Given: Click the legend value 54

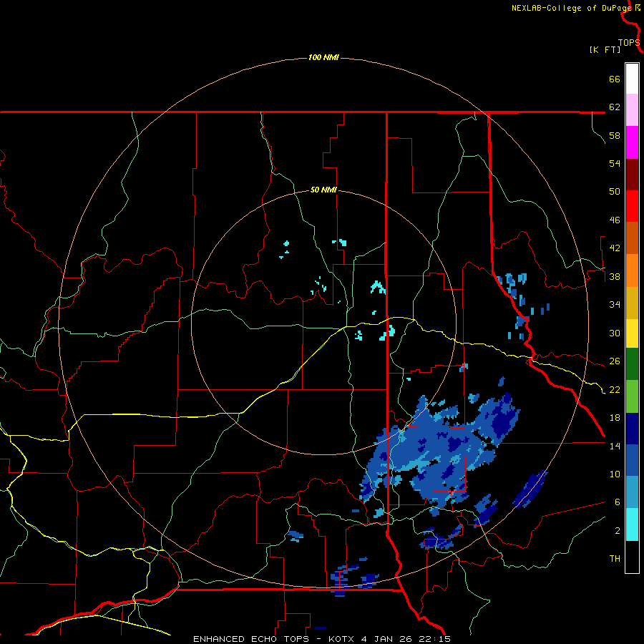Looking at the screenshot, I should click(x=615, y=163).
